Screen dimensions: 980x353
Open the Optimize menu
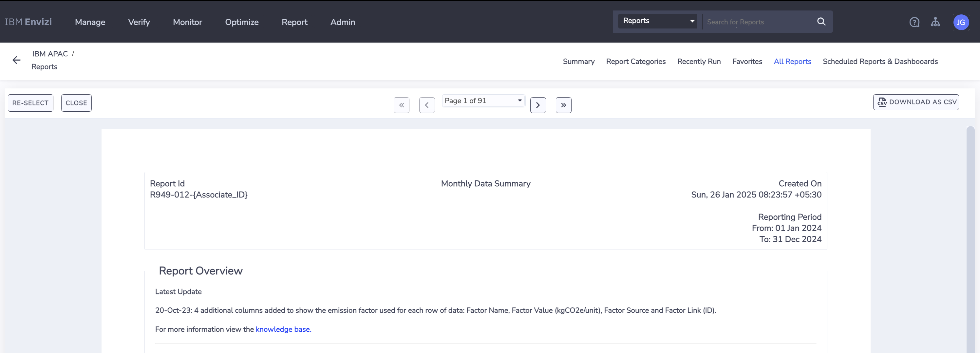[x=242, y=22]
